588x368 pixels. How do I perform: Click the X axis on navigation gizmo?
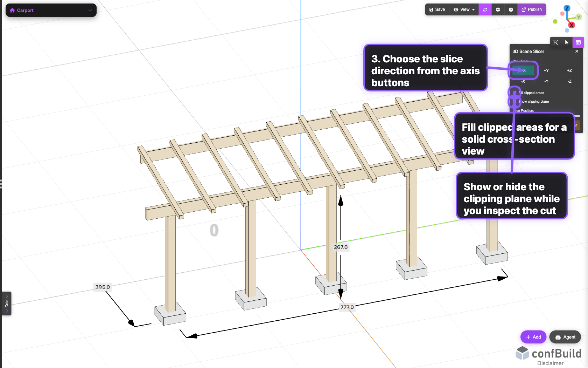click(572, 25)
